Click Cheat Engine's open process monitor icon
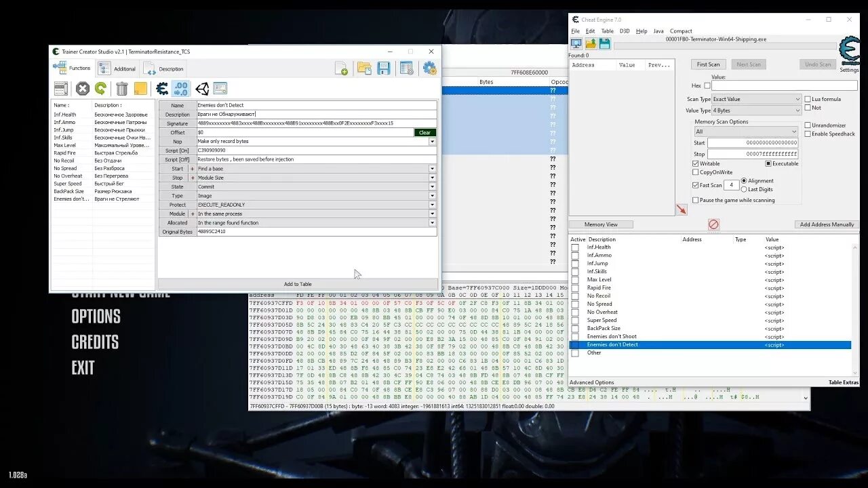 [x=576, y=44]
